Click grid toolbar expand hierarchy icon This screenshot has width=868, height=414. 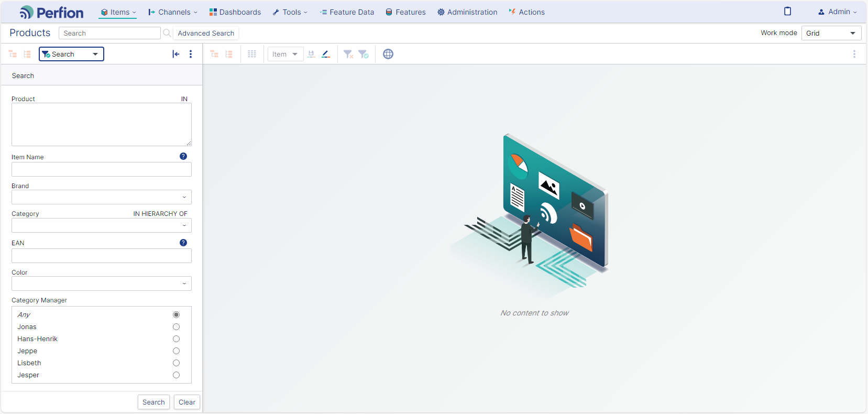pyautogui.click(x=214, y=54)
